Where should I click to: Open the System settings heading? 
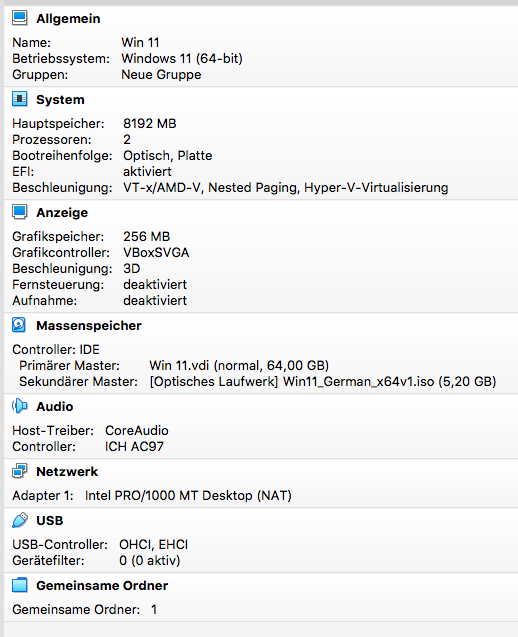60,100
